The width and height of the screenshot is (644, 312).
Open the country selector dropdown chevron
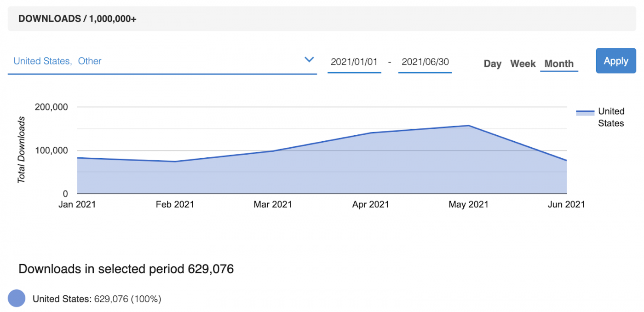(x=309, y=60)
